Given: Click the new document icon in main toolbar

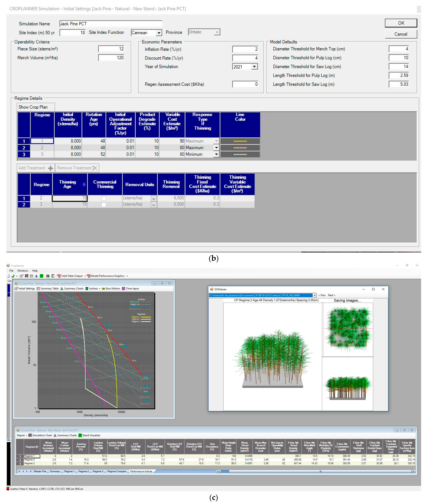Looking at the screenshot, I should point(8,276).
